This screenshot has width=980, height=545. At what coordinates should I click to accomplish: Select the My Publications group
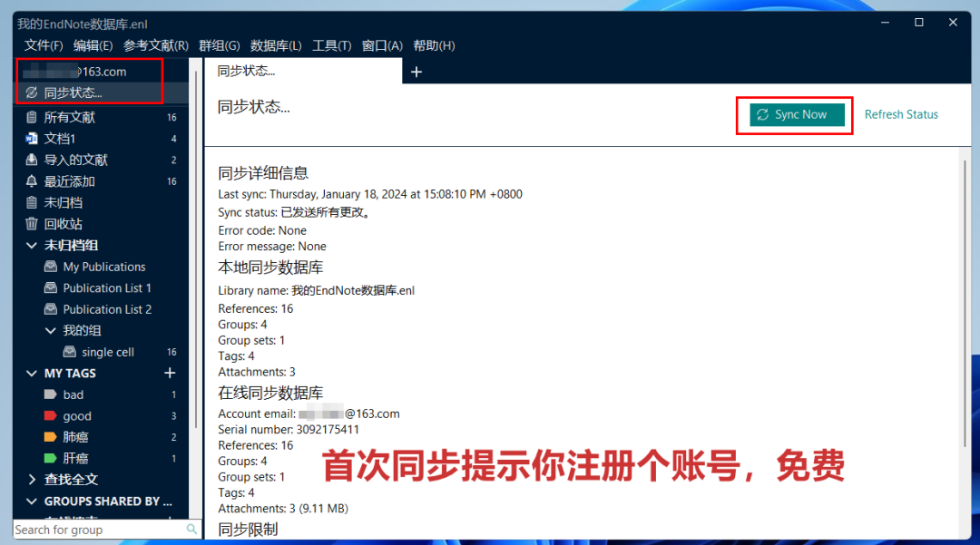tap(101, 267)
